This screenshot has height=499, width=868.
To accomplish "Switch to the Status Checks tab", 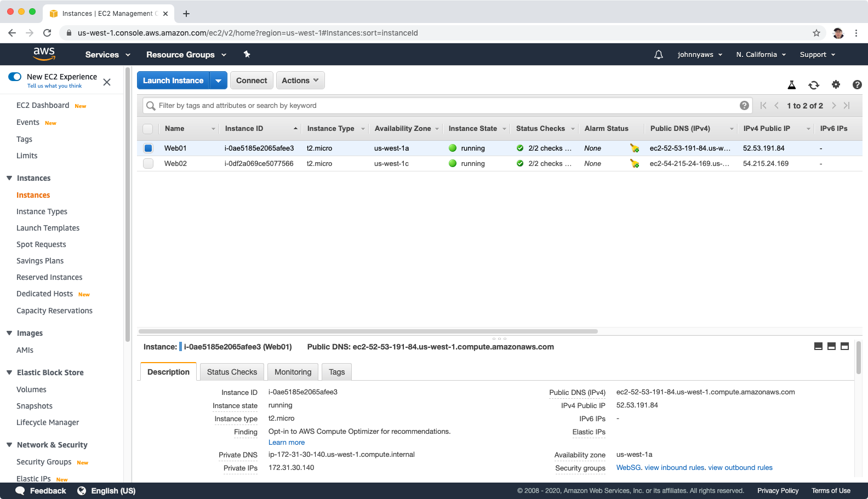I will (232, 372).
